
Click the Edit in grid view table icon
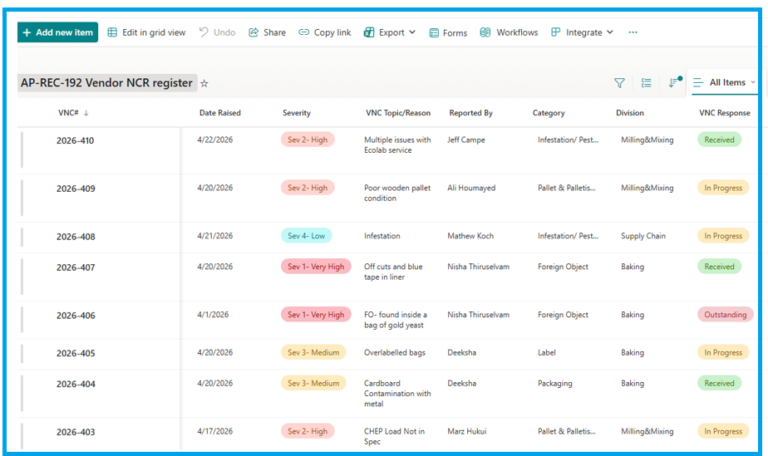tap(112, 32)
